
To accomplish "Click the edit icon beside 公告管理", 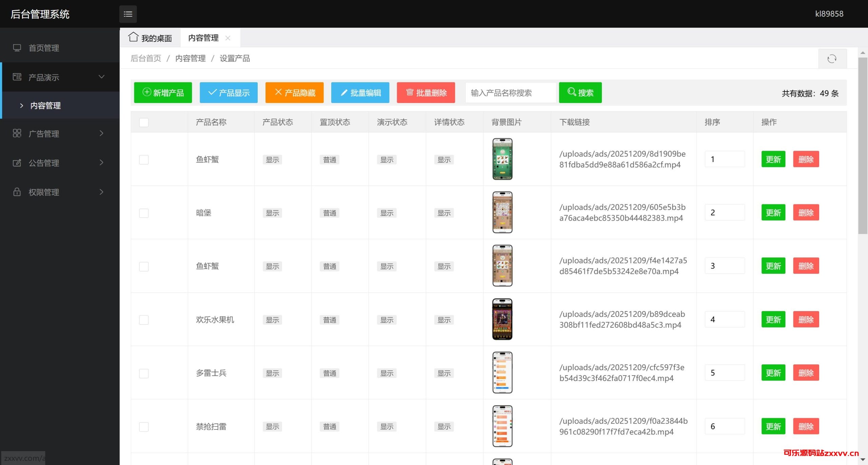I will point(17,163).
